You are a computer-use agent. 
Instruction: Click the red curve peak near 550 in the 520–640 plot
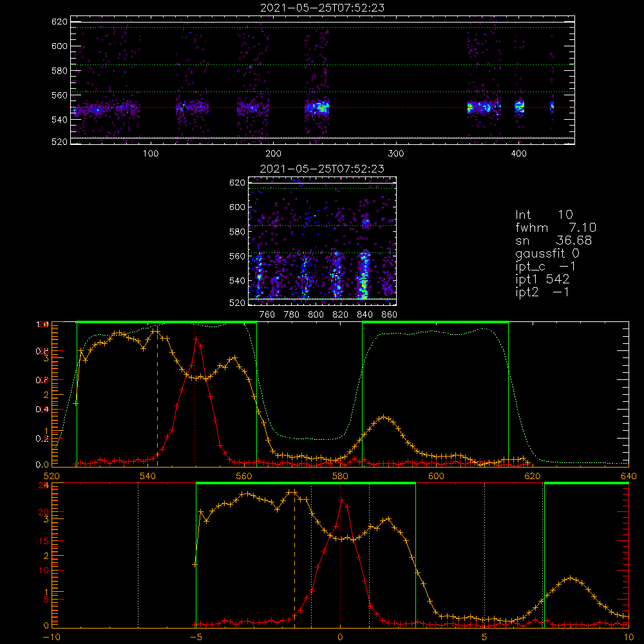tap(196, 339)
